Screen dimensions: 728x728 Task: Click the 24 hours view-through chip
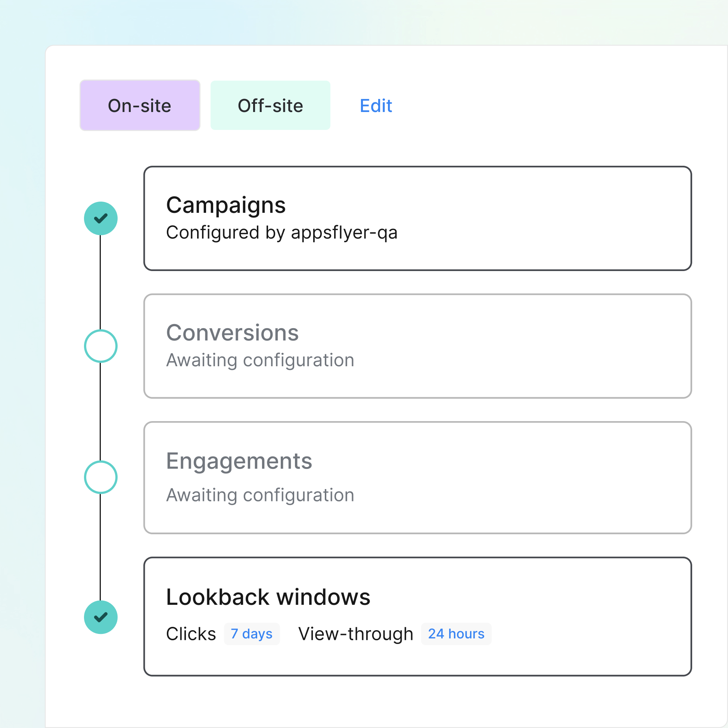click(x=456, y=634)
